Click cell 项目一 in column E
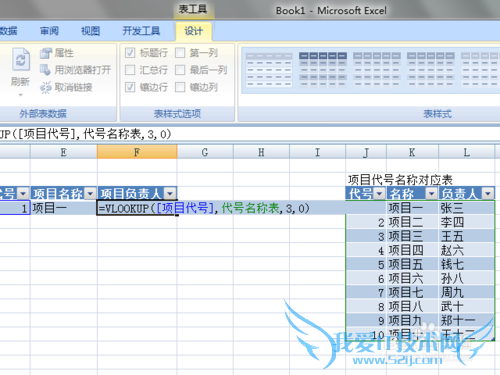The image size is (500, 375). click(x=64, y=208)
